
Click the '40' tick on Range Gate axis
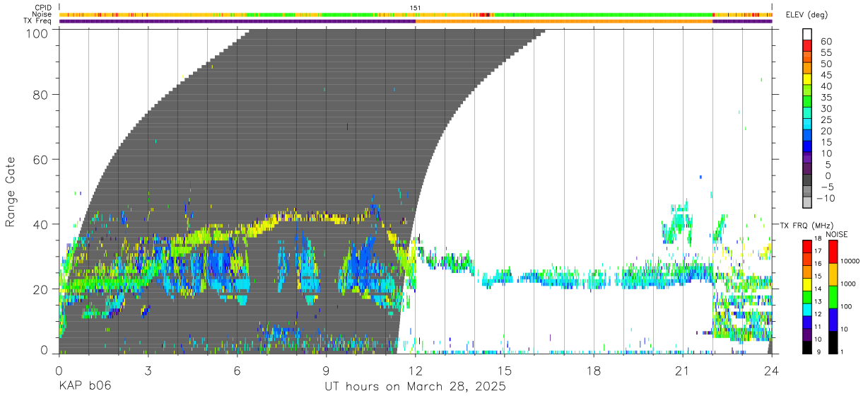[41, 224]
